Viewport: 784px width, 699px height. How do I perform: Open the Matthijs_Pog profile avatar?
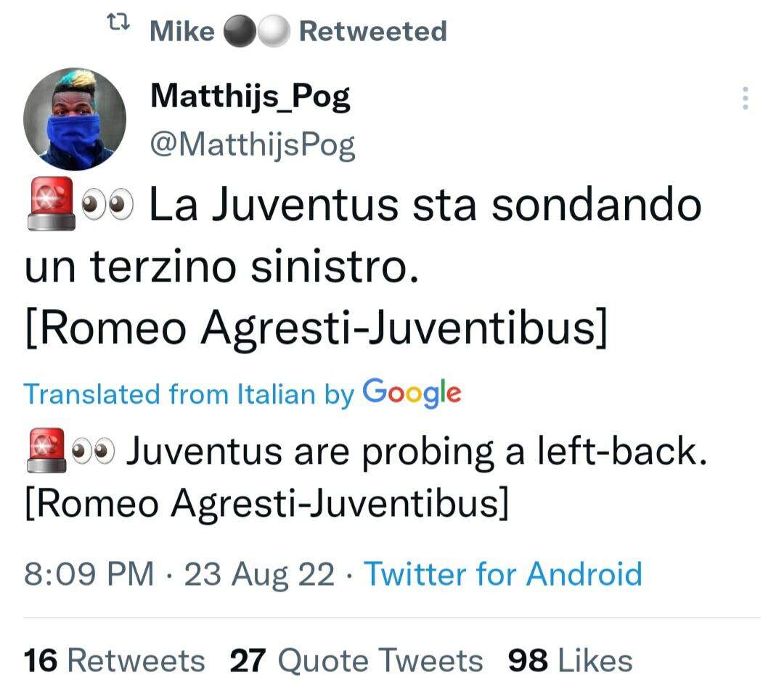click(75, 118)
